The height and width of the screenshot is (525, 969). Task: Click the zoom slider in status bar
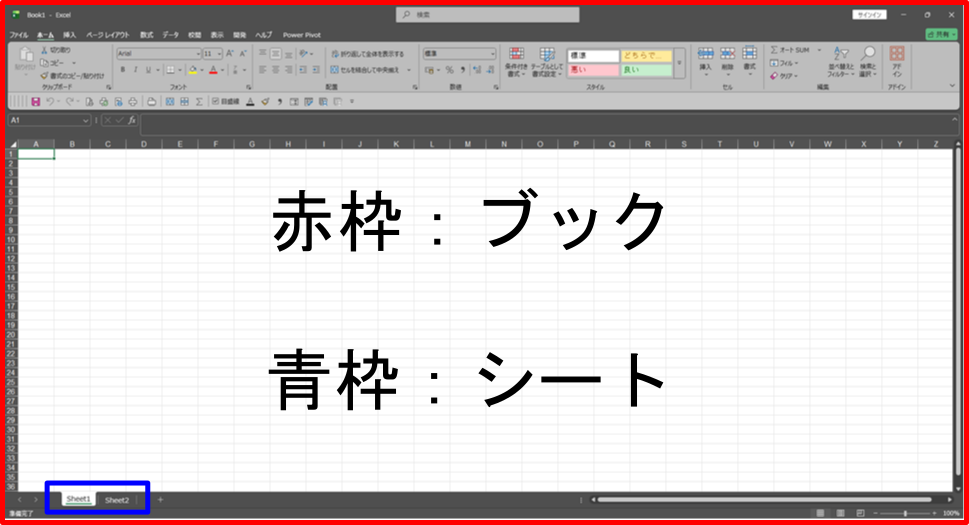point(905,513)
